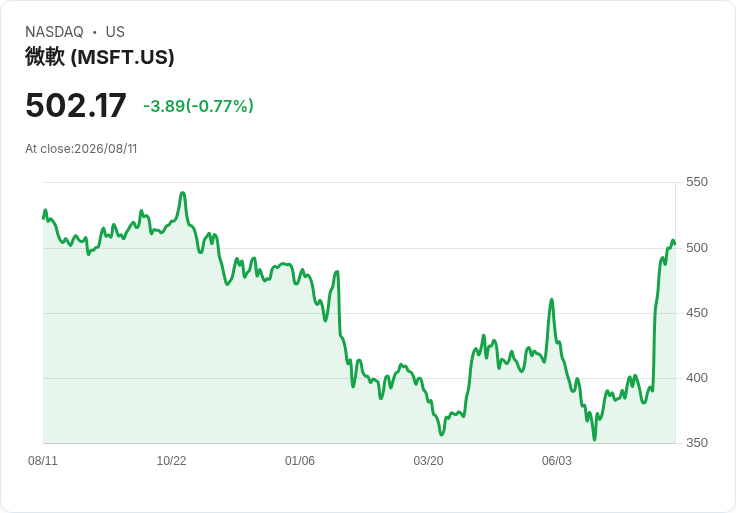Click the US market label
Viewport: 736px width, 513px height.
point(115,32)
